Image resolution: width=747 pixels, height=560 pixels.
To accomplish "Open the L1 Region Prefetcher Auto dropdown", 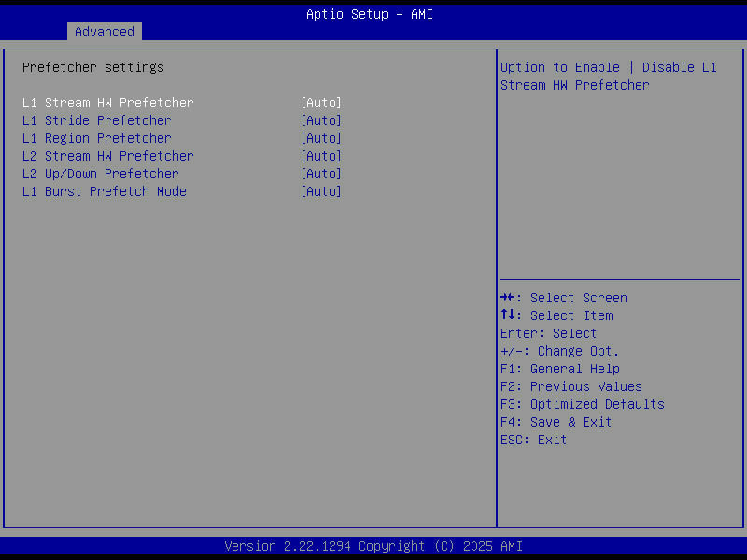I will click(x=320, y=138).
